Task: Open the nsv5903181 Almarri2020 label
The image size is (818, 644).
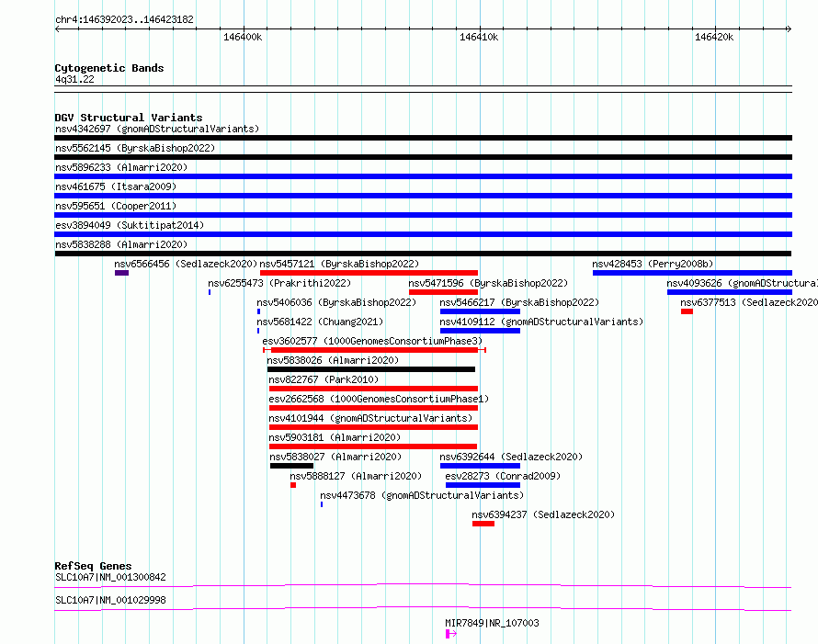Action: (335, 437)
